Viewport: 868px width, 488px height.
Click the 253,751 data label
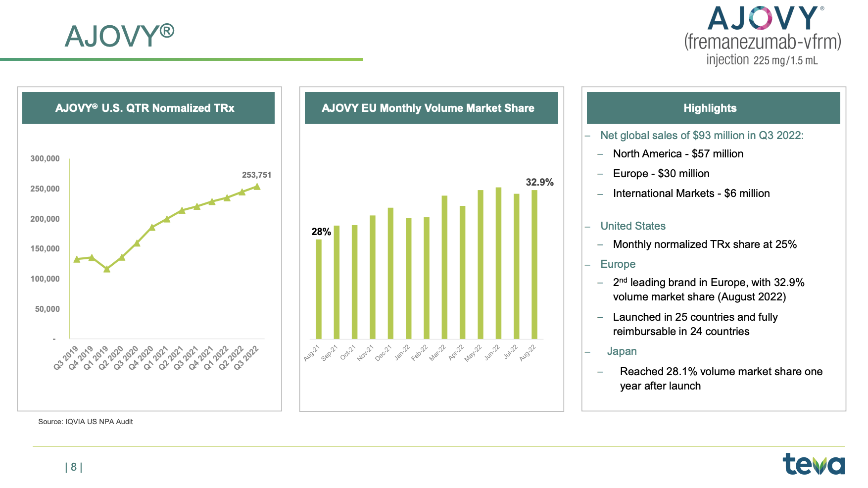pos(257,175)
